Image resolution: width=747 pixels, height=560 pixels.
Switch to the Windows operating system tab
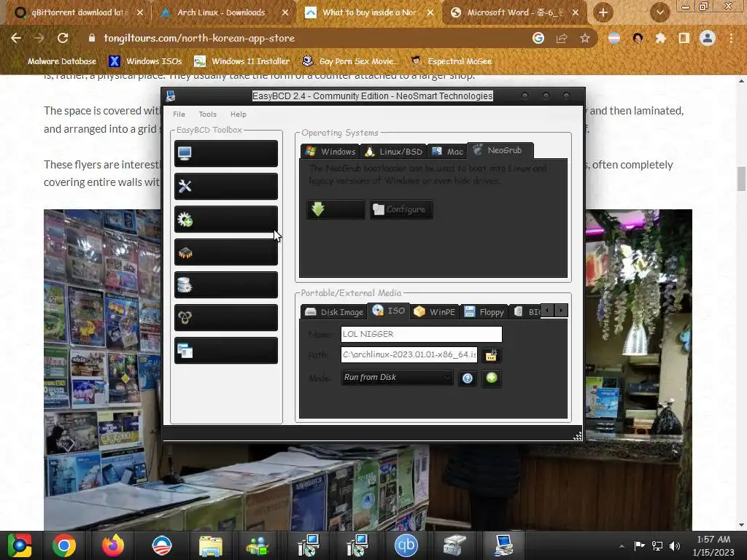tap(330, 152)
